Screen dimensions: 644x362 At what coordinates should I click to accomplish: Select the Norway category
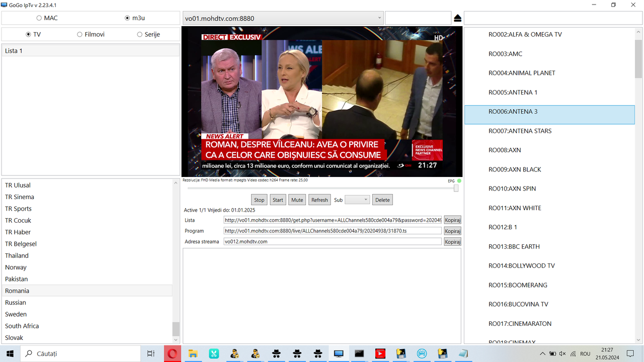click(87, 267)
